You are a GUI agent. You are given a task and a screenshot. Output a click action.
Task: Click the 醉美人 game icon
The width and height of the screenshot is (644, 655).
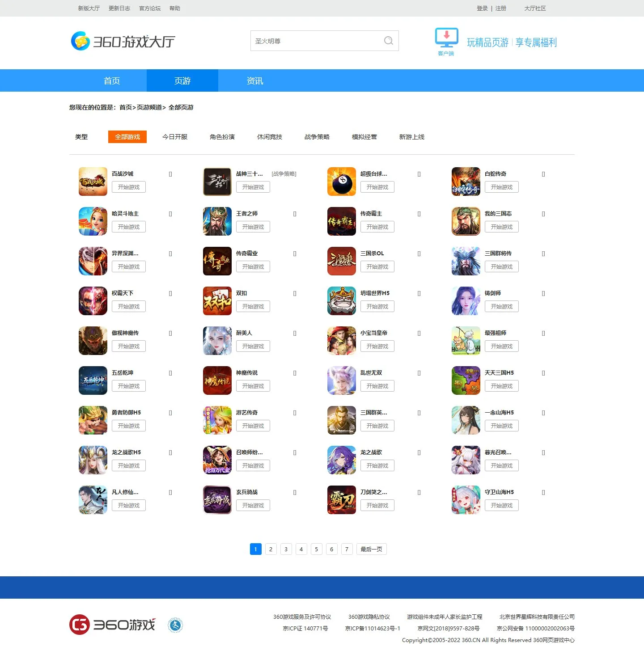217,341
